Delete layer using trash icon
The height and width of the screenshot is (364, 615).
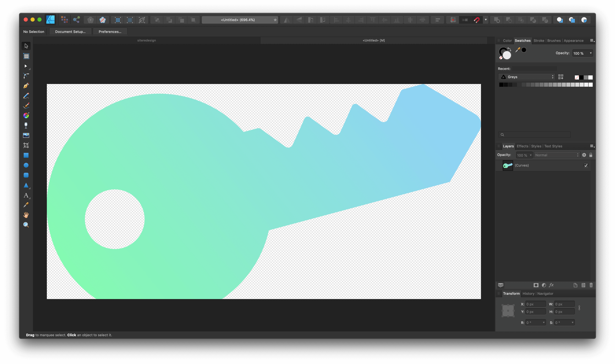(591, 285)
